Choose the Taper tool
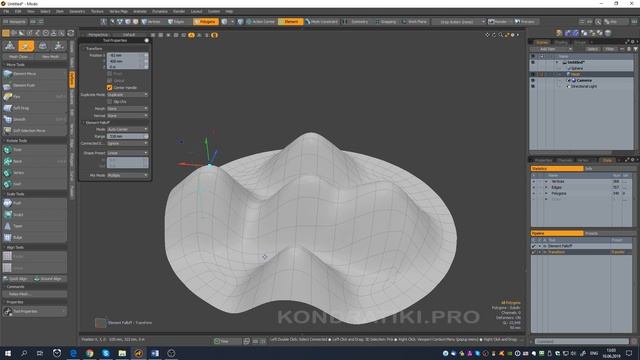This screenshot has width=640, height=360. tap(35, 226)
